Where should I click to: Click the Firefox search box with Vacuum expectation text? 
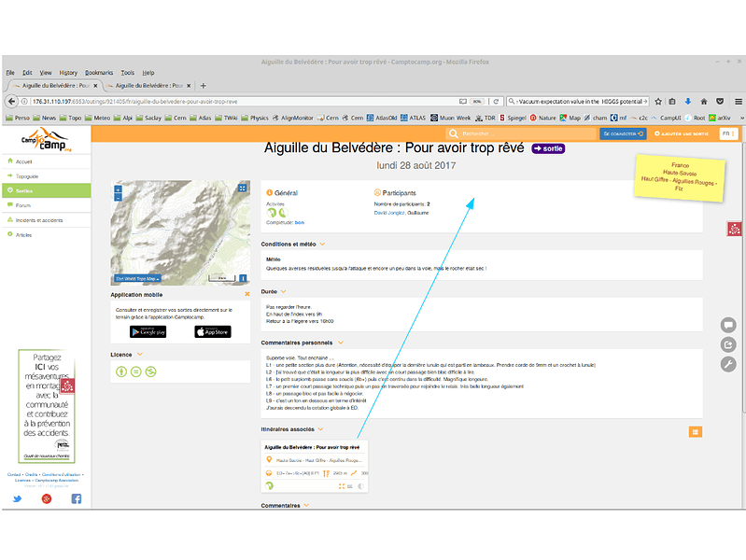[578, 102]
